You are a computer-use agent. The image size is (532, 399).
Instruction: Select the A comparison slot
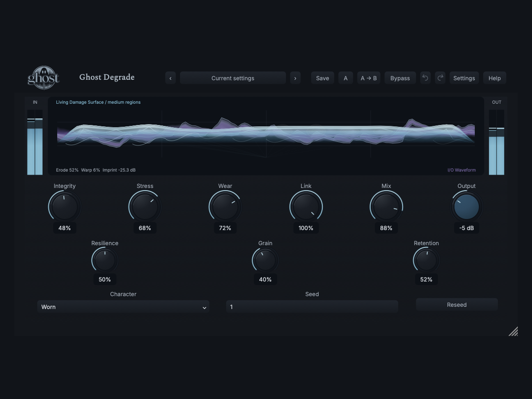[x=345, y=78]
